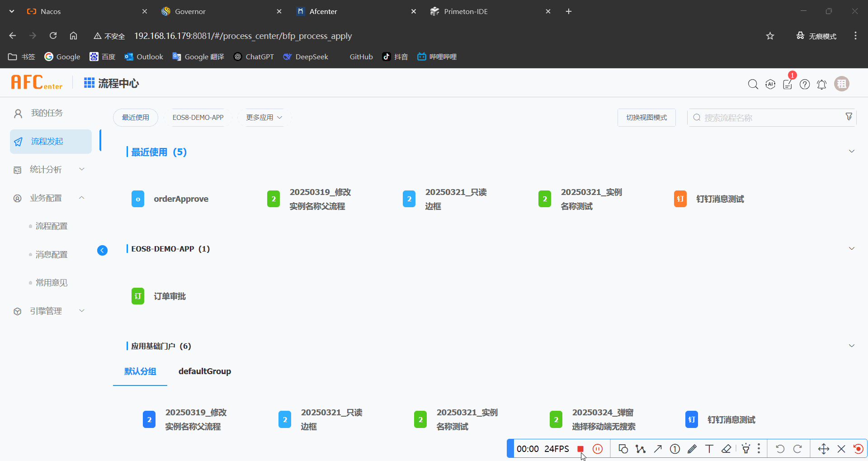Select the text annotation tool
Image resolution: width=868 pixels, height=461 pixels.
709,449
